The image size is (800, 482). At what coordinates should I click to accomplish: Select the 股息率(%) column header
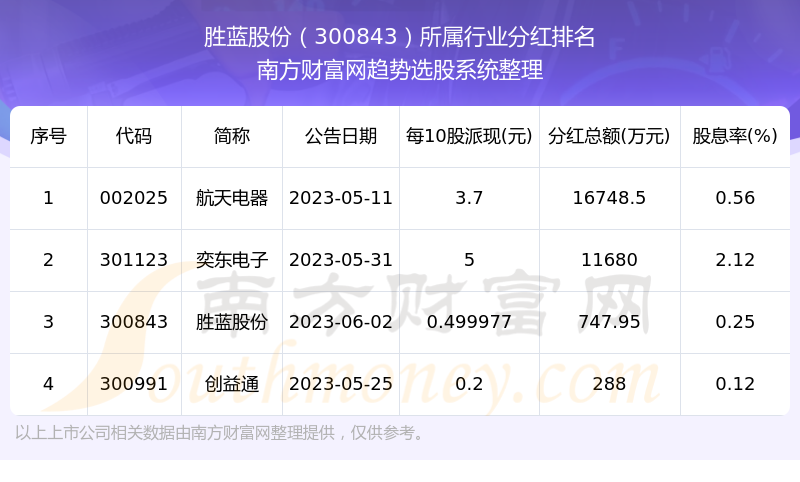(735, 136)
